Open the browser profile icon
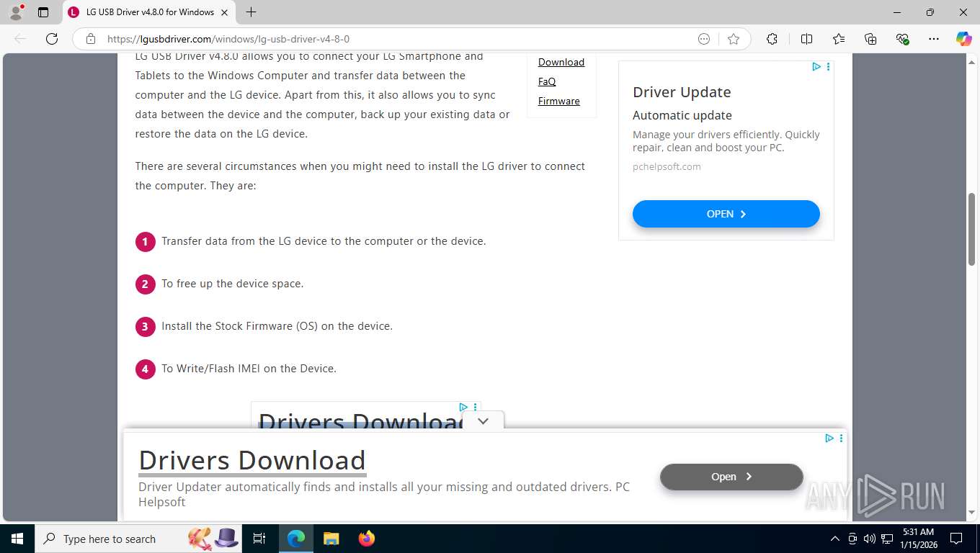 [16, 12]
